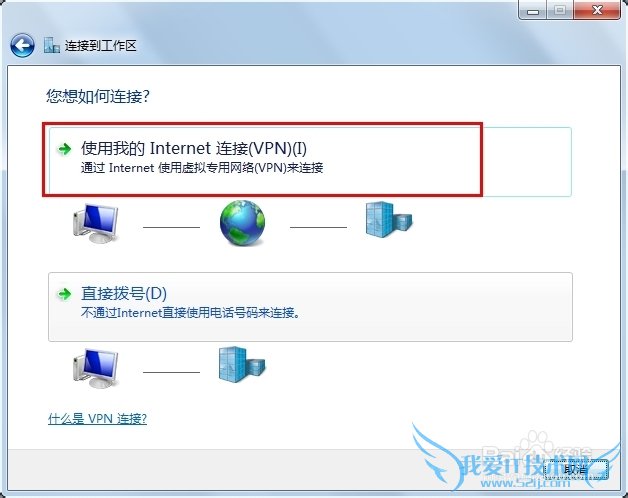Click green arrow beside 直接拨号(D)

click(x=64, y=294)
